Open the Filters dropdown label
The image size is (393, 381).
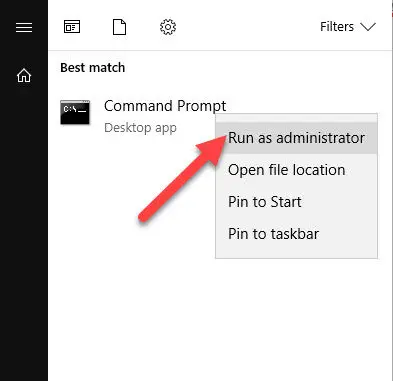337,27
